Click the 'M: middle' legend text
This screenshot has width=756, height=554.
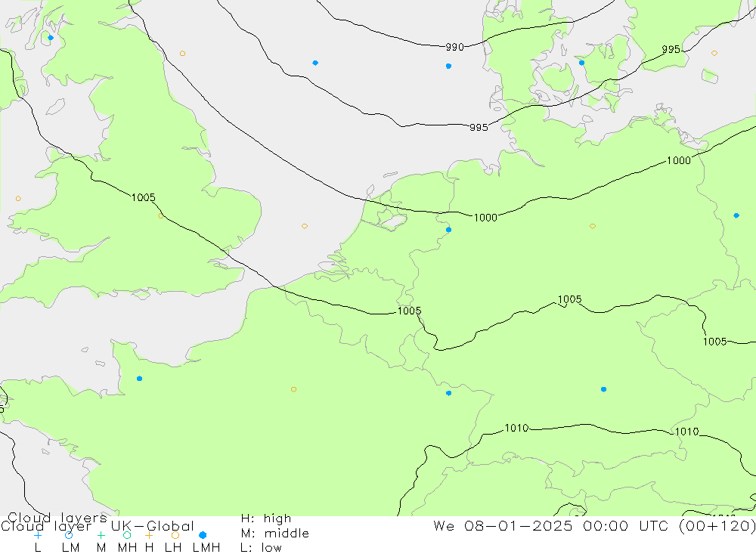275,533
